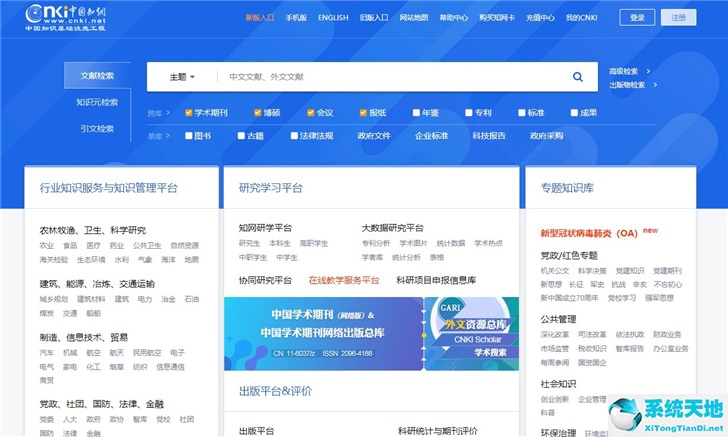Open 在线教学服务平台 link
The width and height of the screenshot is (728, 437).
[x=344, y=280]
